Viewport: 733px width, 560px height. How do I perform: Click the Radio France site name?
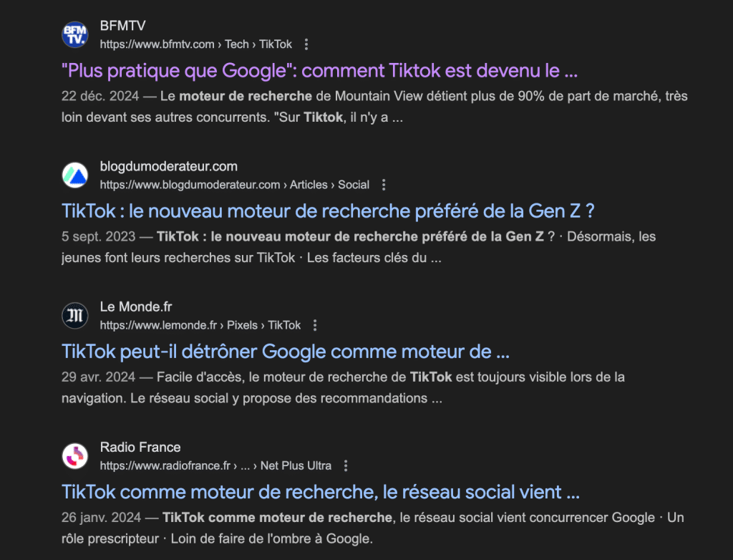coord(140,448)
